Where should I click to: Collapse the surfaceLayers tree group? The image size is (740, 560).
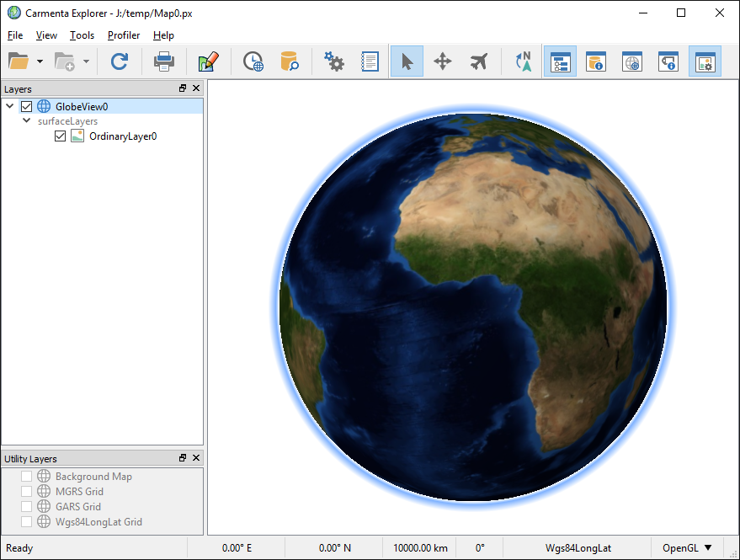point(27,121)
